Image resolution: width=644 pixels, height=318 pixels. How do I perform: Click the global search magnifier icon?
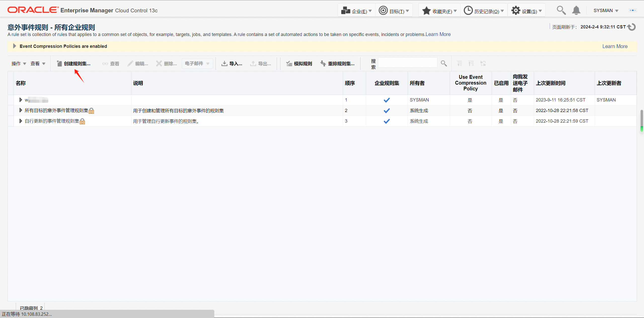click(x=561, y=11)
